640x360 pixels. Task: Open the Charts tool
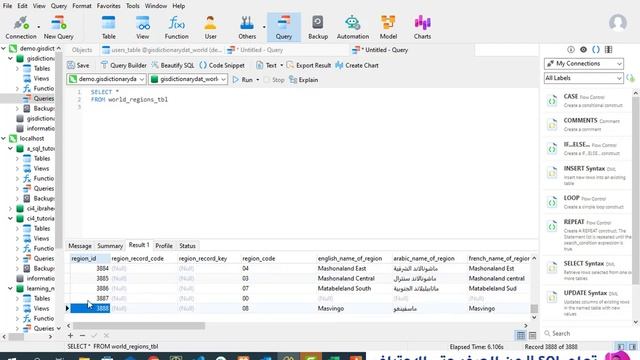tap(422, 27)
